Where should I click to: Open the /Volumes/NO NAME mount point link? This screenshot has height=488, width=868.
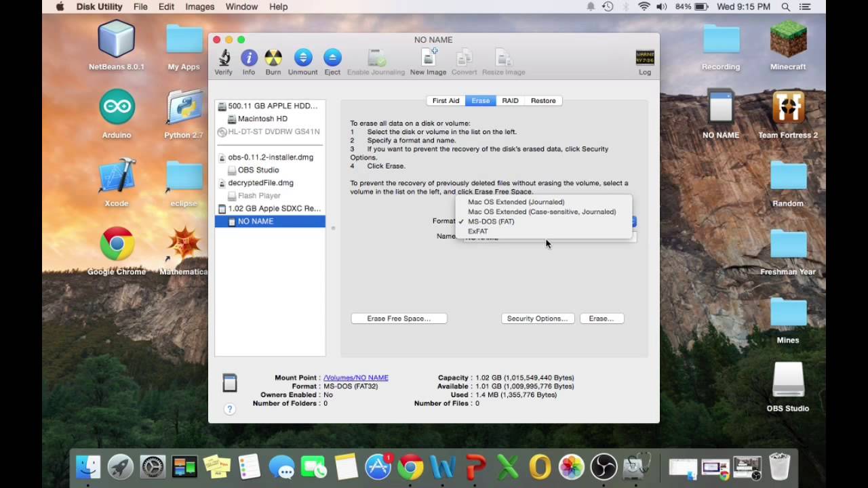356,378
